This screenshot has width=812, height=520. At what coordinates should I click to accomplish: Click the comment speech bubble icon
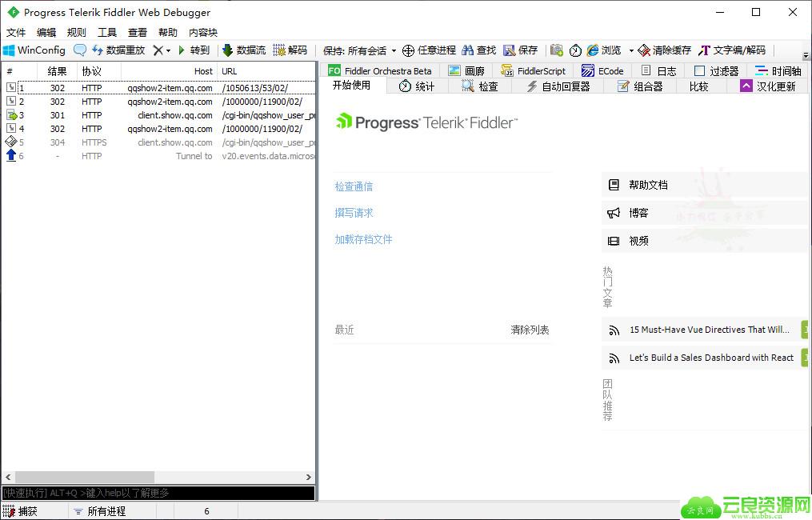pyautogui.click(x=80, y=50)
